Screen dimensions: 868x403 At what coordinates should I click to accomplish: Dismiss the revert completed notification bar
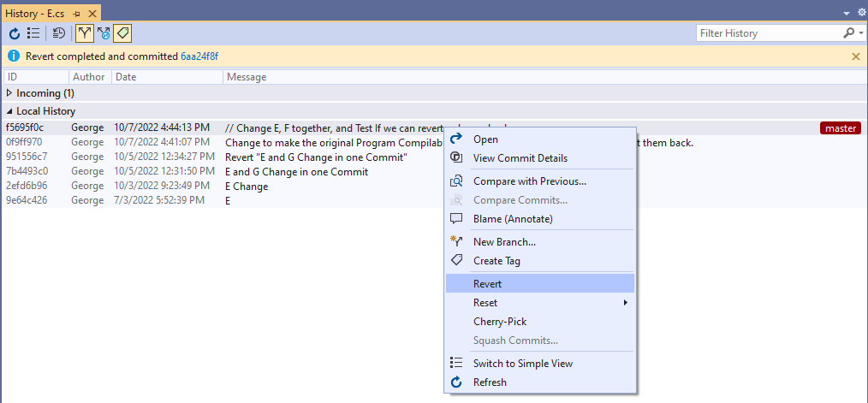(x=856, y=56)
